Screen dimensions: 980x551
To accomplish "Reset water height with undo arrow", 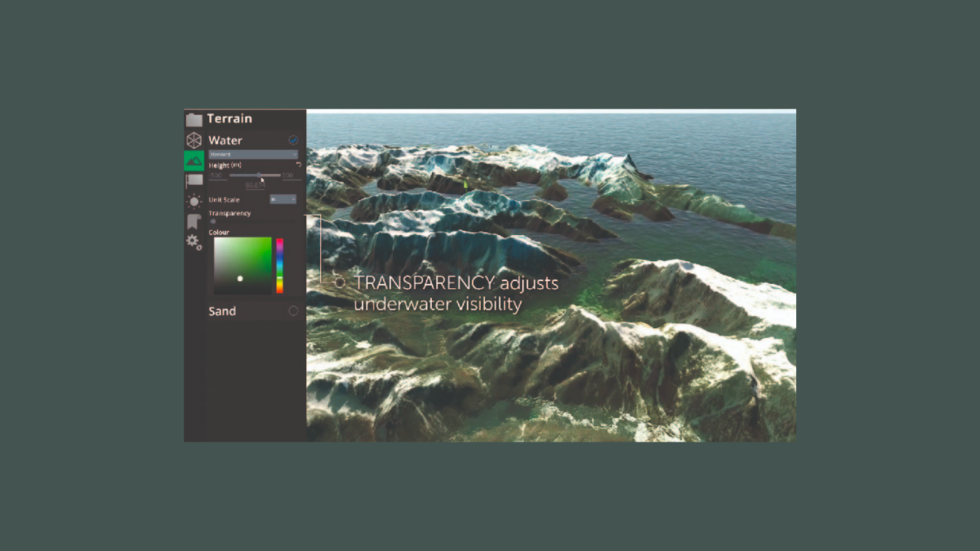I will [x=298, y=165].
